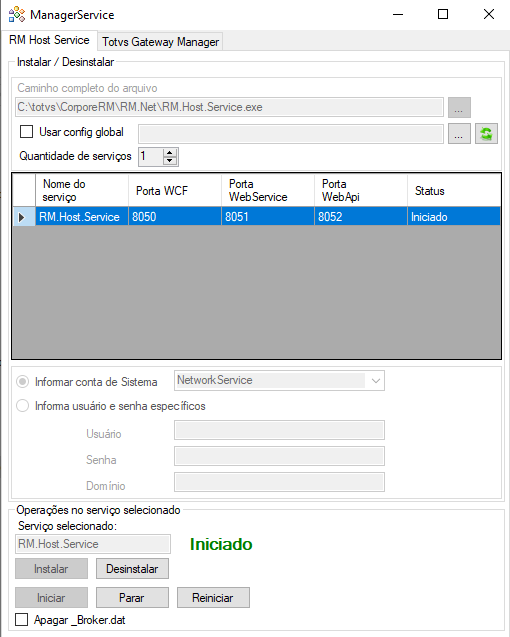Screen dimensions: 510x637
Task: Click the Senha input field
Action: coord(279,456)
